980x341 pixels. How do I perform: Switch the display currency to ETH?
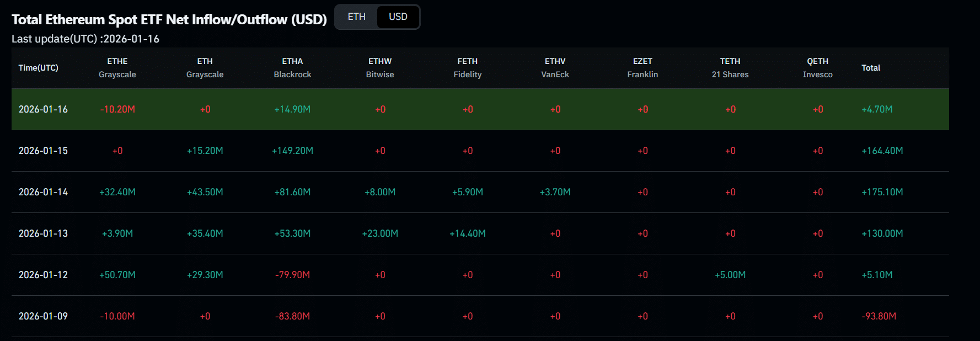coord(356,17)
